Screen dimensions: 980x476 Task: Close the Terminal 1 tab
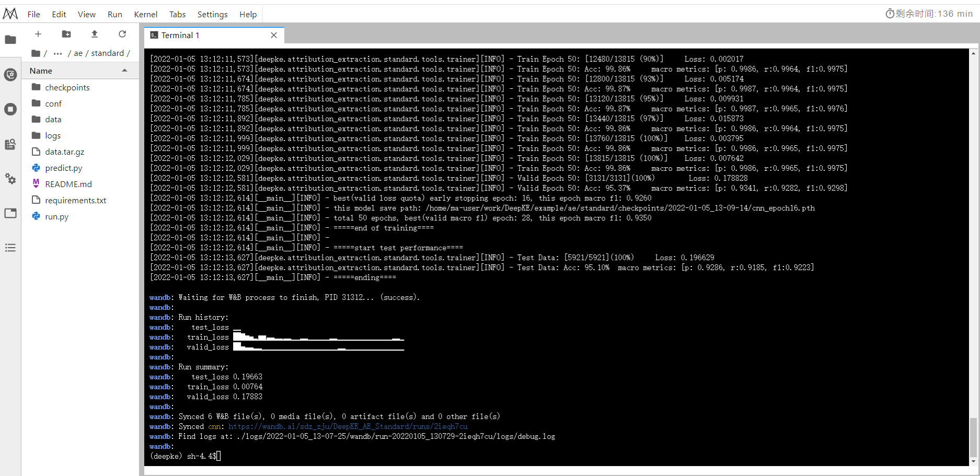(x=274, y=35)
